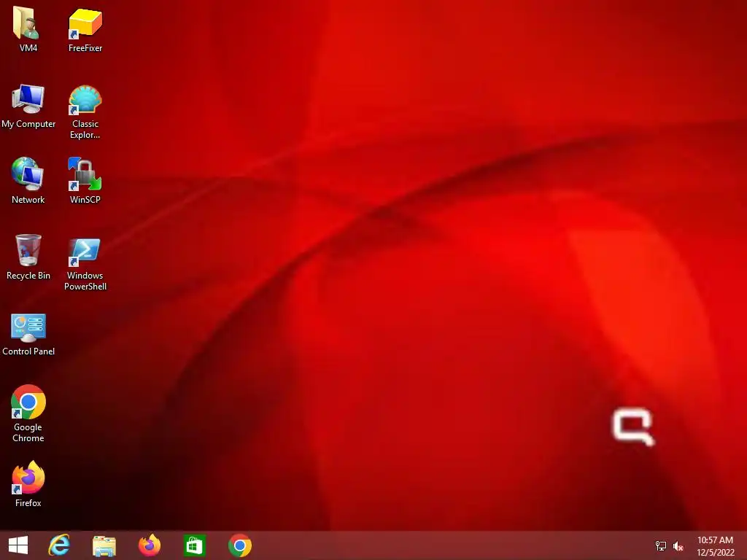
Task: Click the "Control Panel" label text
Action: [28, 351]
